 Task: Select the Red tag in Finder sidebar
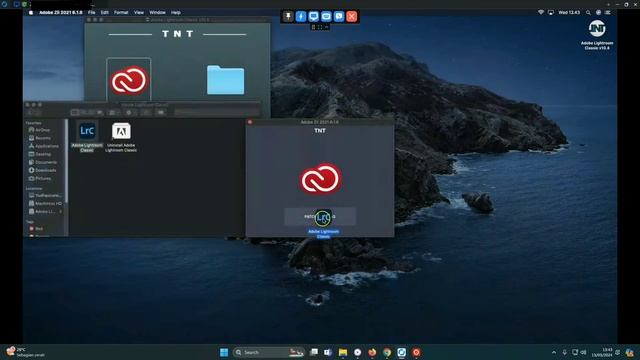36,229
